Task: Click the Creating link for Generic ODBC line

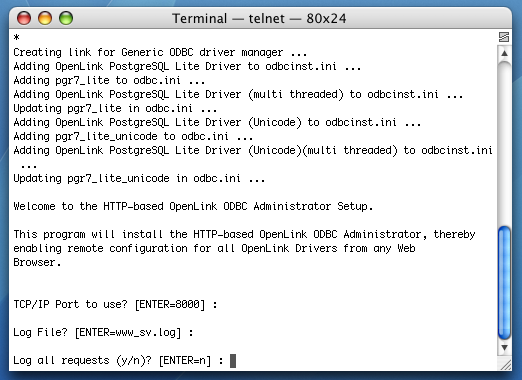Action: click(160, 52)
